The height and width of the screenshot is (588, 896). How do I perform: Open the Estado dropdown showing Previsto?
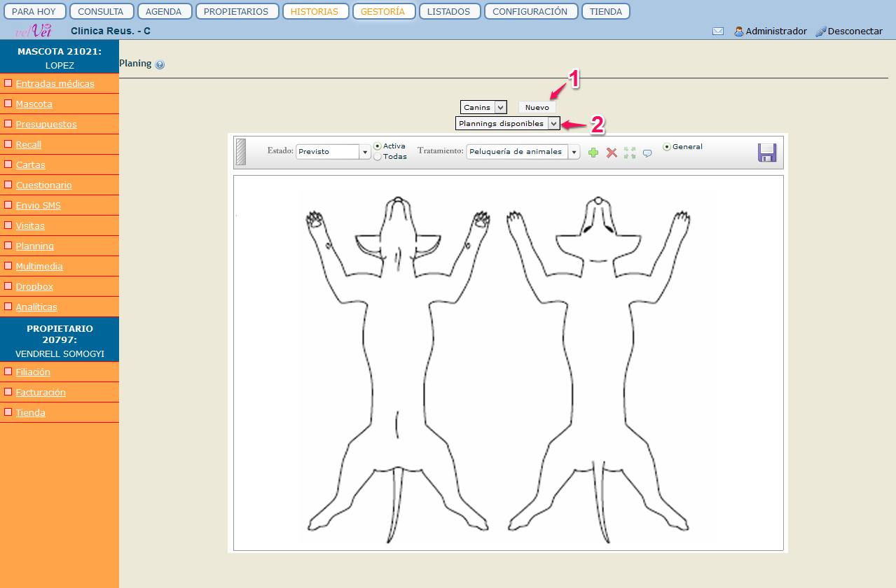click(333, 152)
